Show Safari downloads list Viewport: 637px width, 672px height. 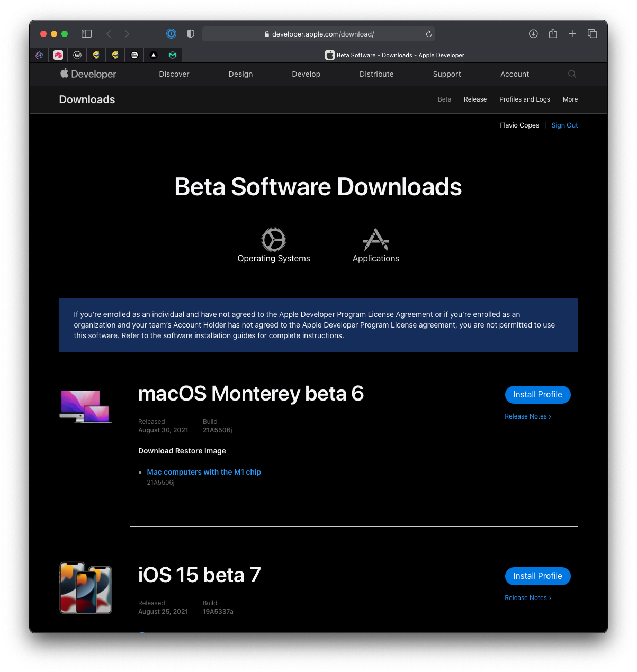pyautogui.click(x=533, y=34)
